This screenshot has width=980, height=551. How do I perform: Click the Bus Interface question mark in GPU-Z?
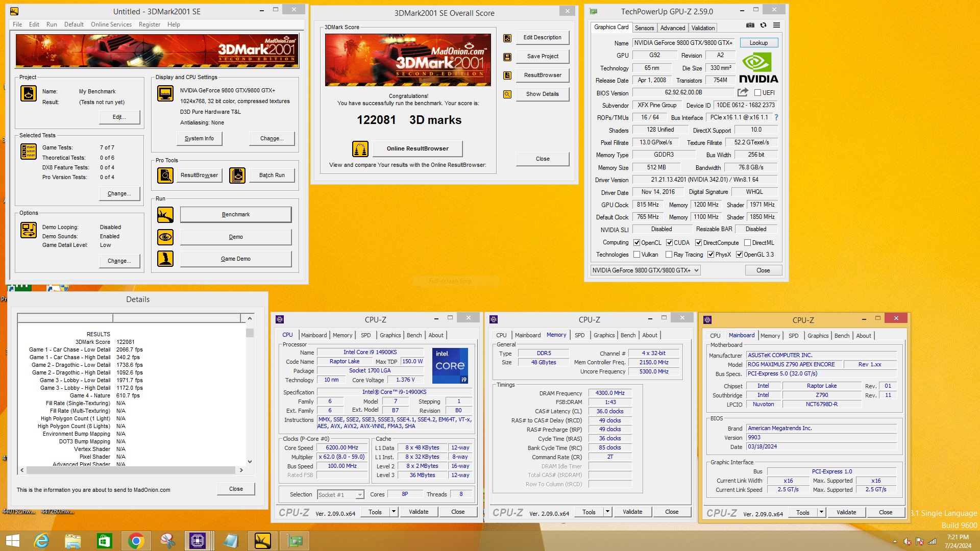pyautogui.click(x=776, y=117)
